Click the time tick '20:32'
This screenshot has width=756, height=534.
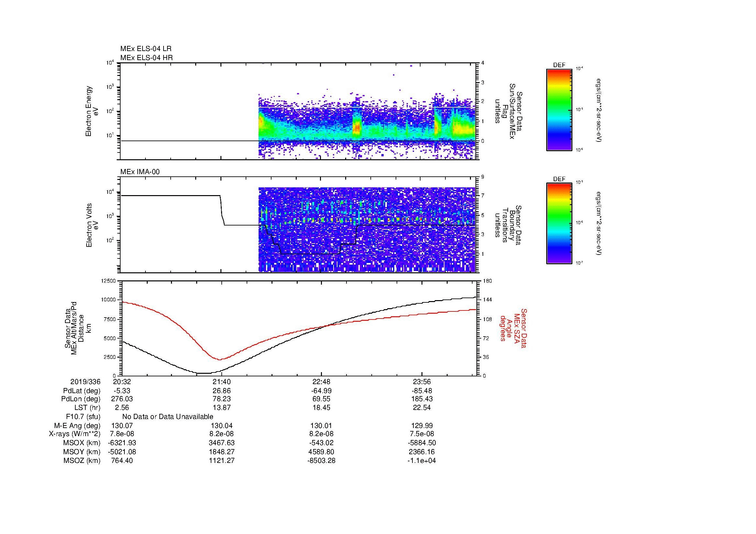(122, 382)
